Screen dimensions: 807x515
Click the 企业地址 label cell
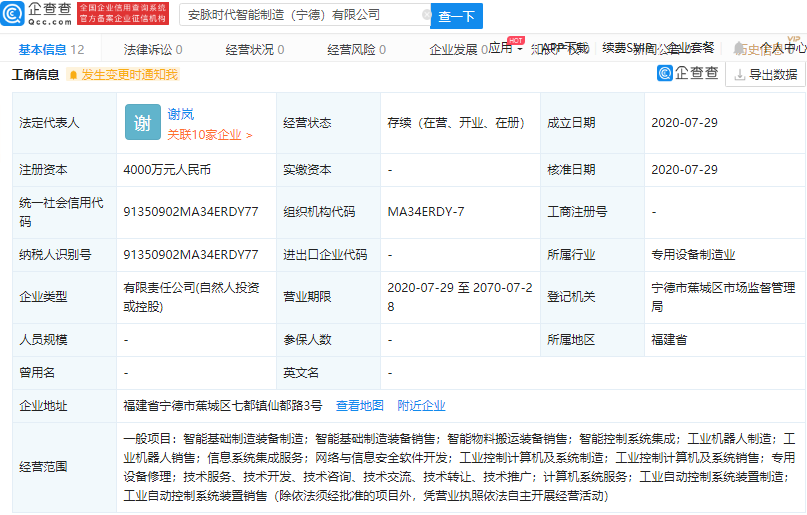65,405
